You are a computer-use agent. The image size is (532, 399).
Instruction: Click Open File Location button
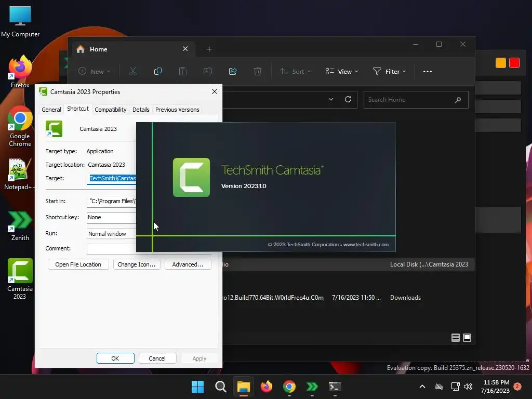coord(78,264)
